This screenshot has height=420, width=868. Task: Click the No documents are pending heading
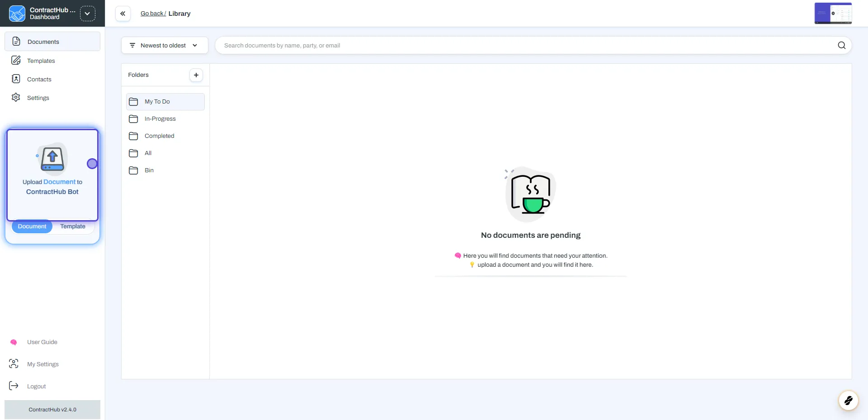(531, 235)
